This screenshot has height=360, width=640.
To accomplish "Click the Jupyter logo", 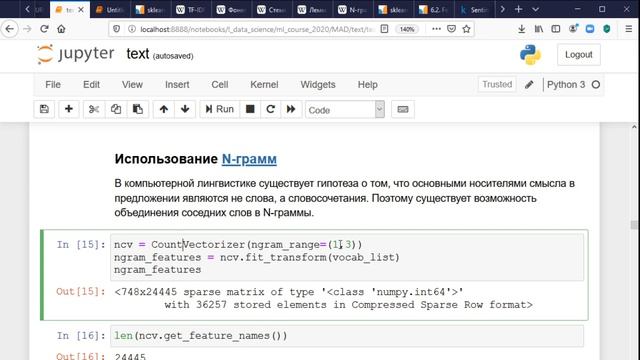I will click(x=76, y=54).
